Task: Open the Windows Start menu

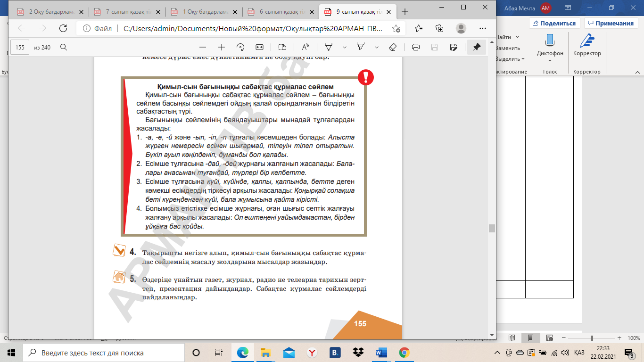Action: 11,353
